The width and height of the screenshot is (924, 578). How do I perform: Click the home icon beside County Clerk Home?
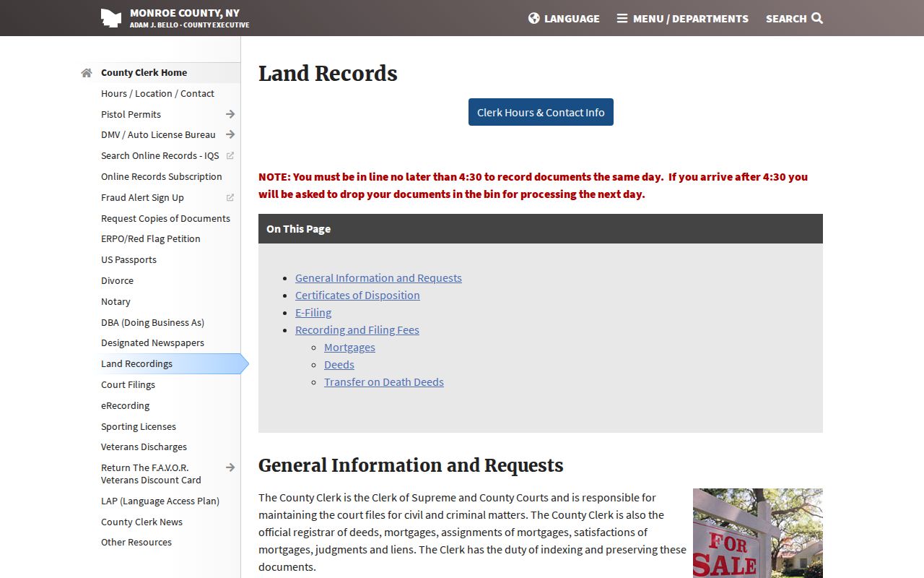tap(87, 72)
